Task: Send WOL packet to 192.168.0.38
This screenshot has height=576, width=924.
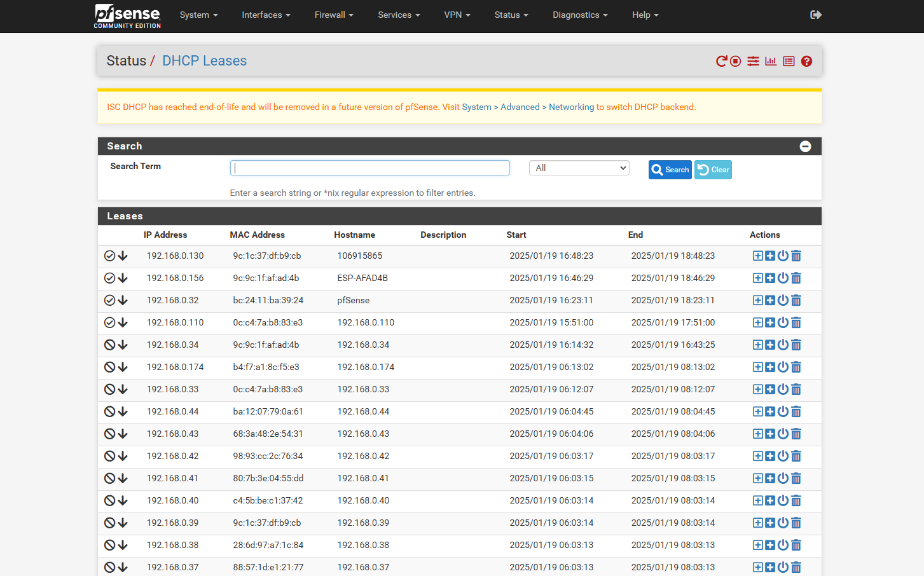Action: pyautogui.click(x=783, y=545)
